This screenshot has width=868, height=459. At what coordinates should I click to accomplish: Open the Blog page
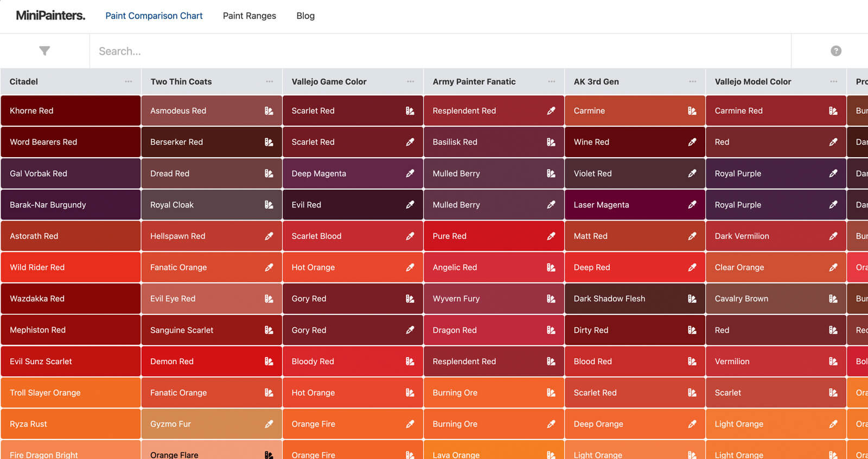305,16
